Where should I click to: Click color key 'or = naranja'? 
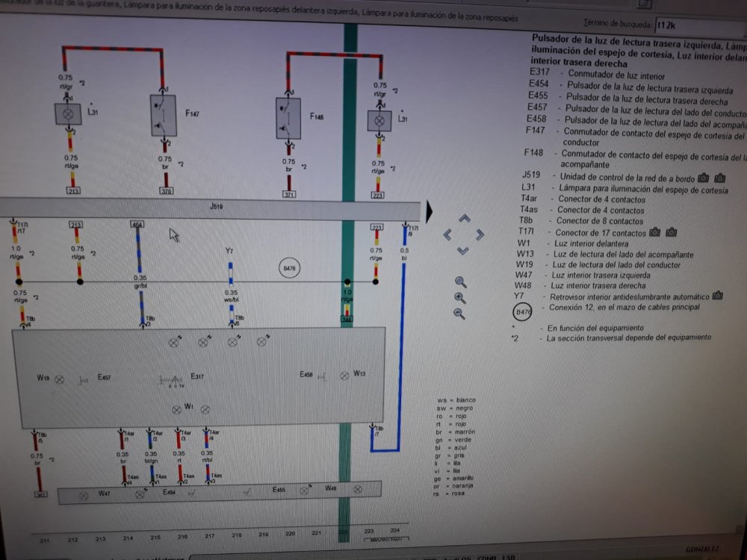pos(453,486)
